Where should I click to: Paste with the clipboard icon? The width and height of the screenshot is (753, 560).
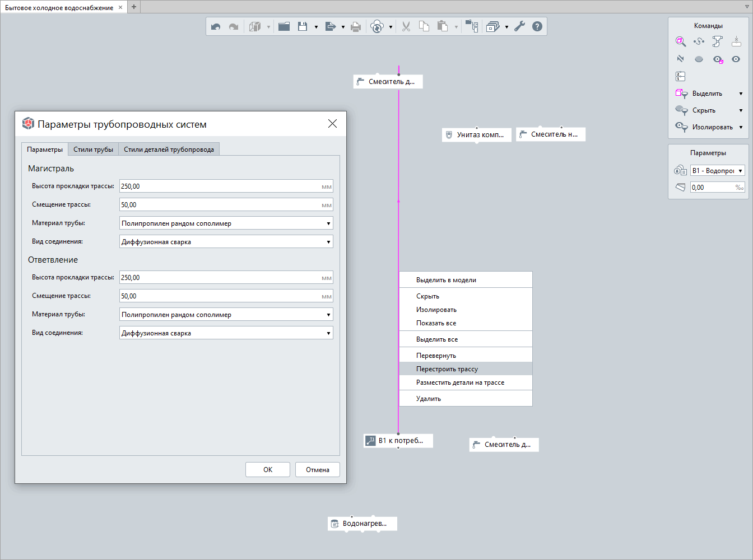[443, 26]
